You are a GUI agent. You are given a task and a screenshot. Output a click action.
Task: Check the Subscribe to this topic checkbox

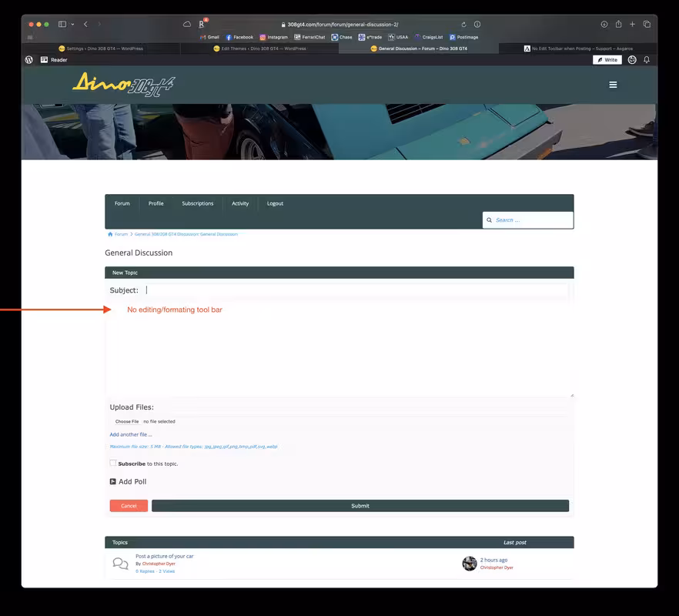click(113, 463)
